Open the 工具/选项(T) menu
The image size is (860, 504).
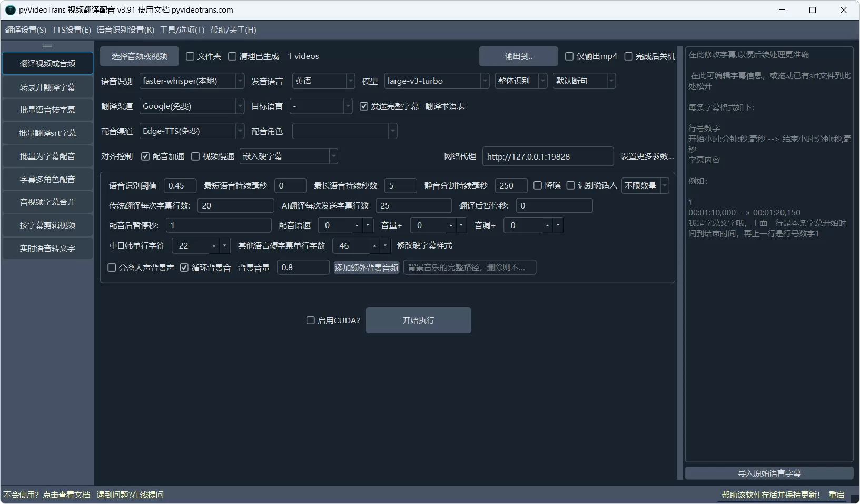pos(182,30)
